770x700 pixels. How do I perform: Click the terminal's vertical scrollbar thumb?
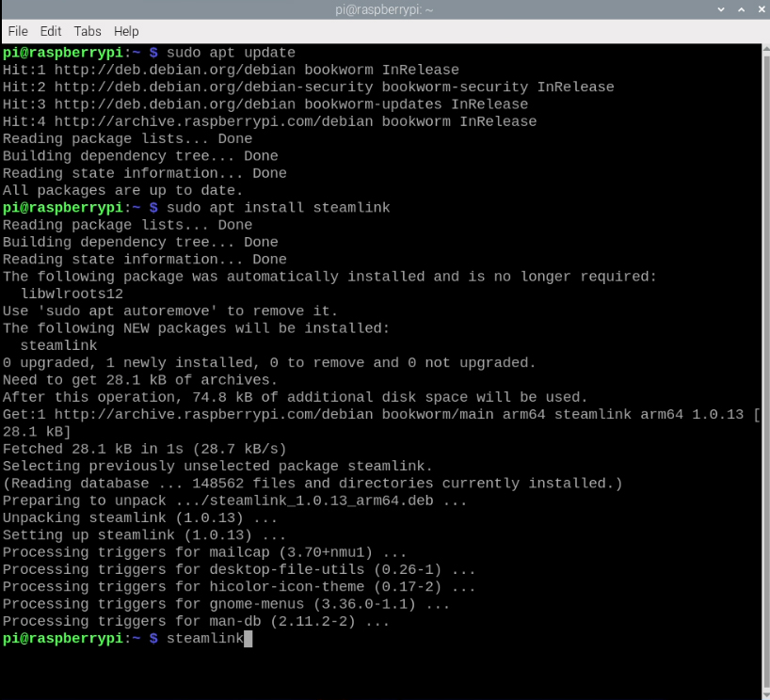tap(763, 367)
